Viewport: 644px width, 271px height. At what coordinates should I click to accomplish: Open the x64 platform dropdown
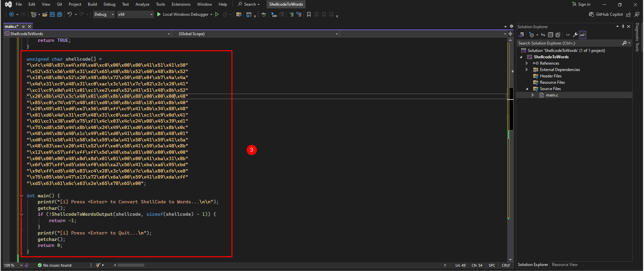(136, 14)
